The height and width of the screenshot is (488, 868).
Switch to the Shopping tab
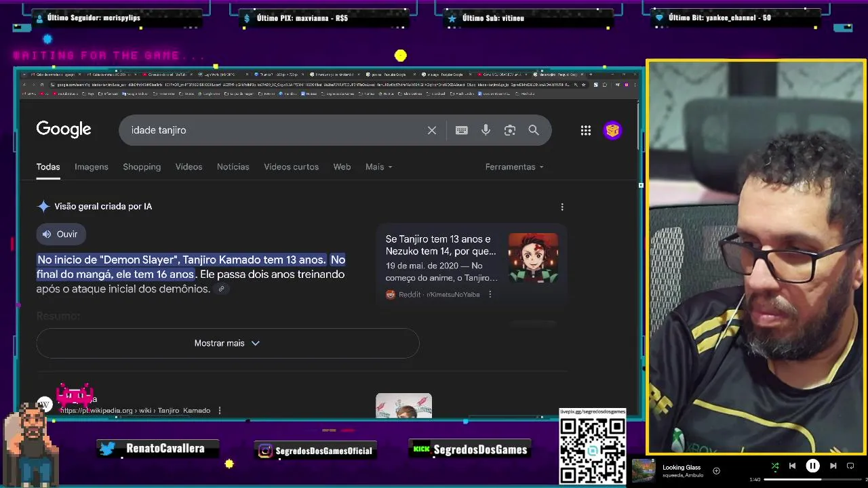coord(142,167)
